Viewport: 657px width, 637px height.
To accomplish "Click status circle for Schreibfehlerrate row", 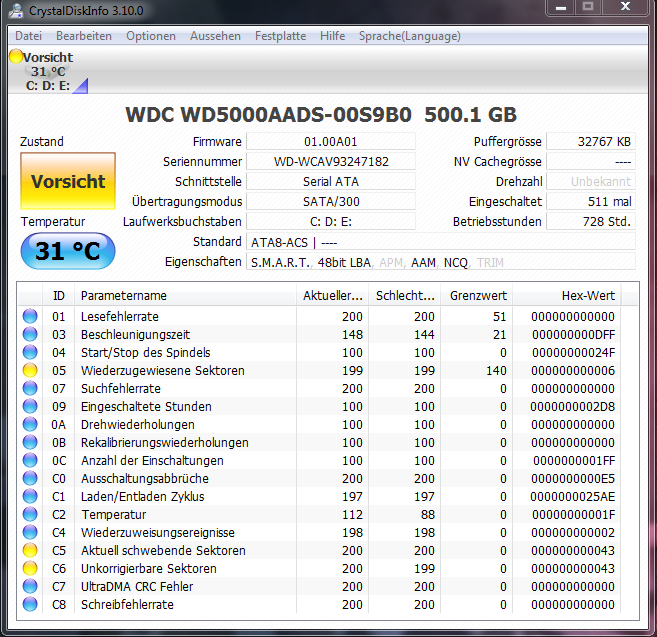I will (30, 604).
